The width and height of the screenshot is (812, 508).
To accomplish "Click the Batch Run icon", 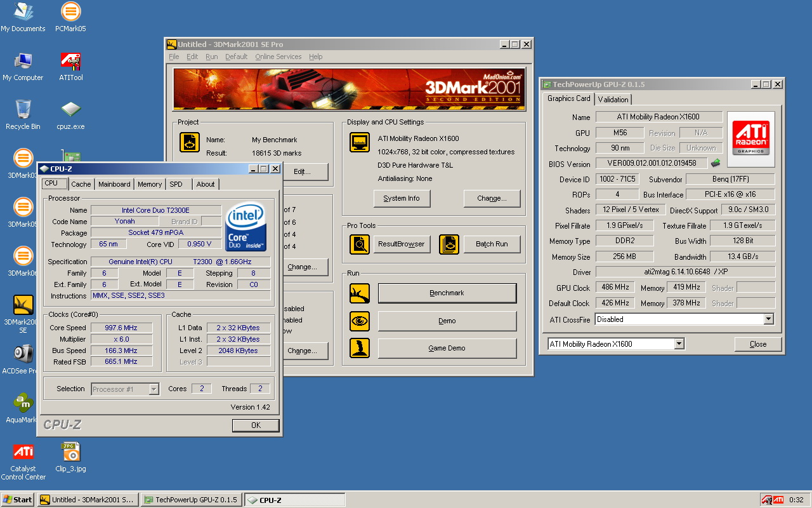I will pos(449,244).
